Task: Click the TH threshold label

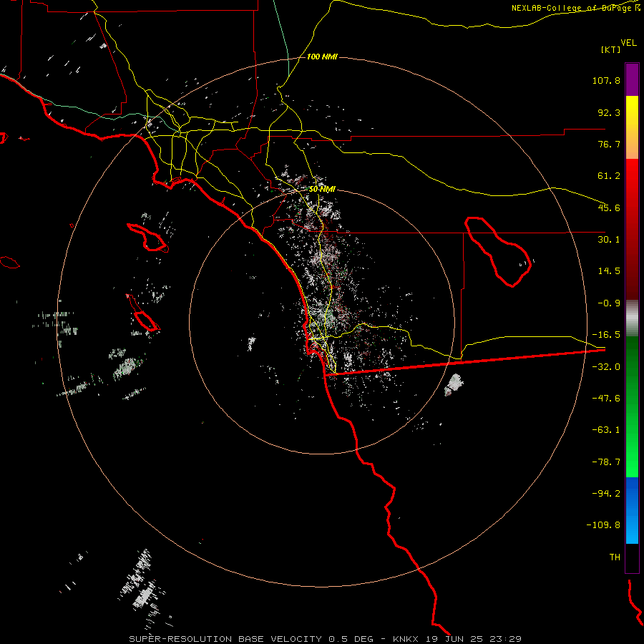Action: 615,557
